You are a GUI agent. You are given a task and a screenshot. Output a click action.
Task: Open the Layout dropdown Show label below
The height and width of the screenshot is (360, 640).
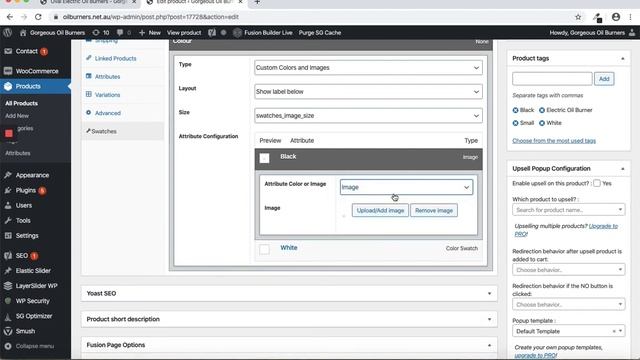(x=368, y=92)
